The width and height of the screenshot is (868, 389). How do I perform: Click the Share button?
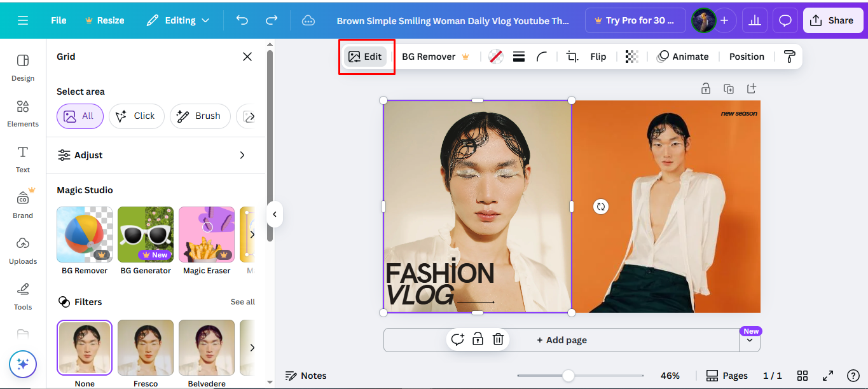(x=832, y=20)
